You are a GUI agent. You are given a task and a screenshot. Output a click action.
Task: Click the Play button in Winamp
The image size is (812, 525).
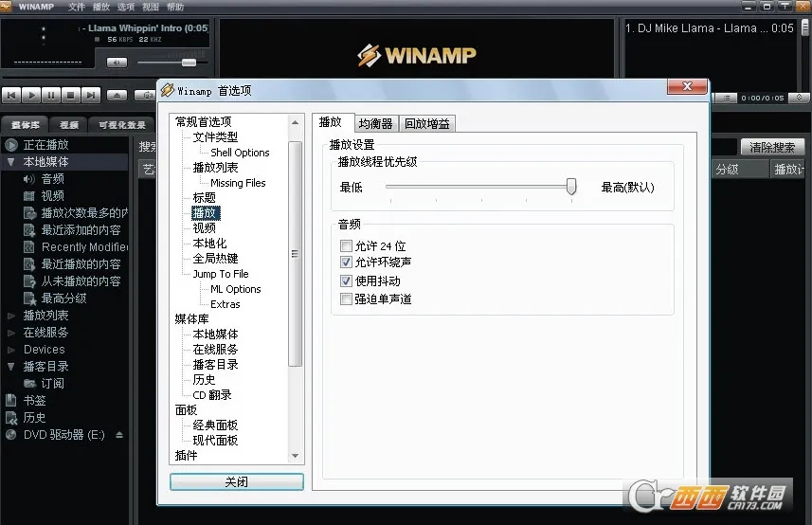pos(31,96)
